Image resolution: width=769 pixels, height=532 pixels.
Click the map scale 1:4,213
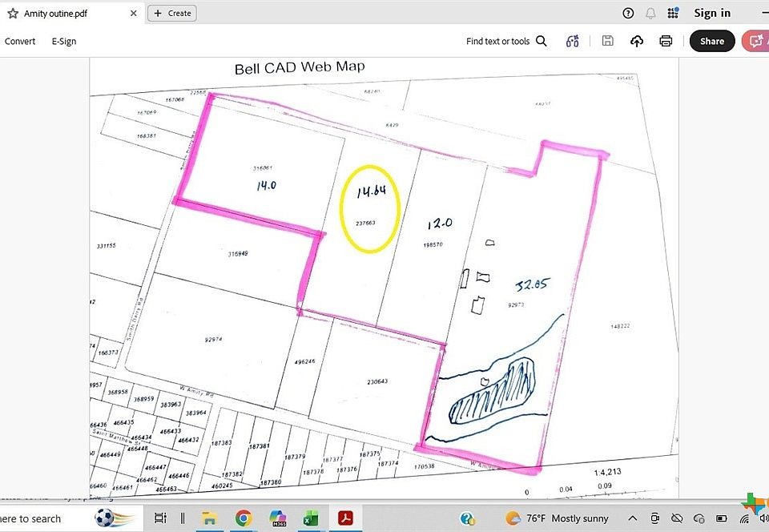[608, 472]
